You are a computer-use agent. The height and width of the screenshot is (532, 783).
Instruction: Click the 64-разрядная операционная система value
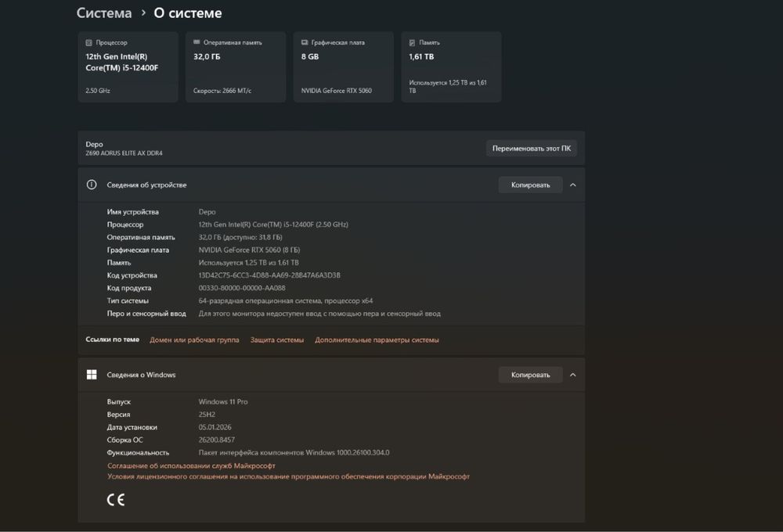coord(286,301)
